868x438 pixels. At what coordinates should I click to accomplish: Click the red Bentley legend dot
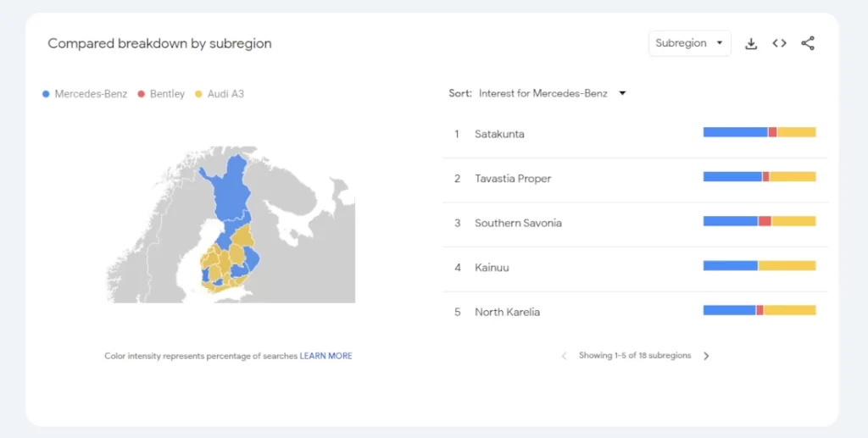(x=142, y=94)
